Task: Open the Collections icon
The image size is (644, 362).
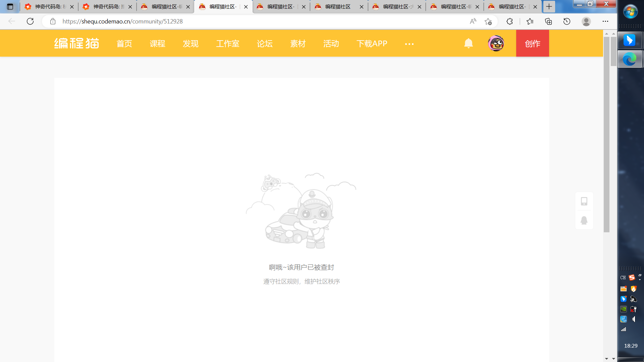Action: [548, 21]
